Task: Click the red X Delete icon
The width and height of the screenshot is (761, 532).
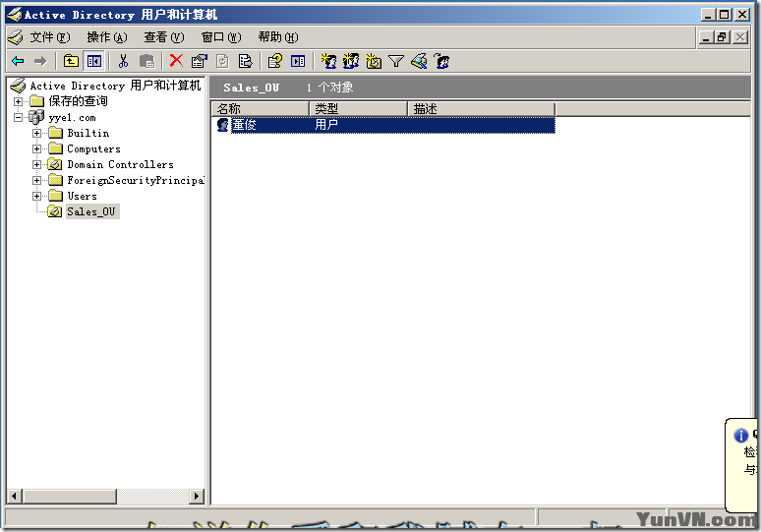Action: point(176,61)
